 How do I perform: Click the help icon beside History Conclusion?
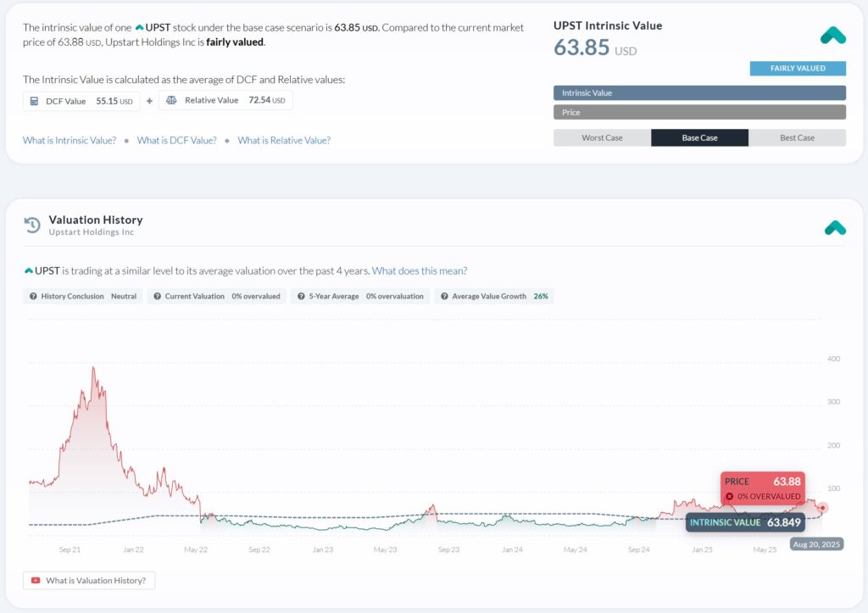pyautogui.click(x=33, y=297)
